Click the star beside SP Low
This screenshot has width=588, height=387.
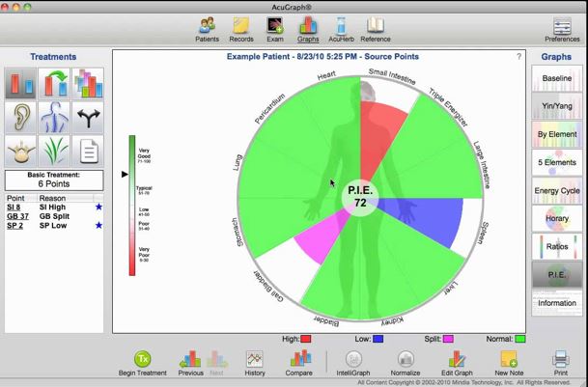click(98, 226)
